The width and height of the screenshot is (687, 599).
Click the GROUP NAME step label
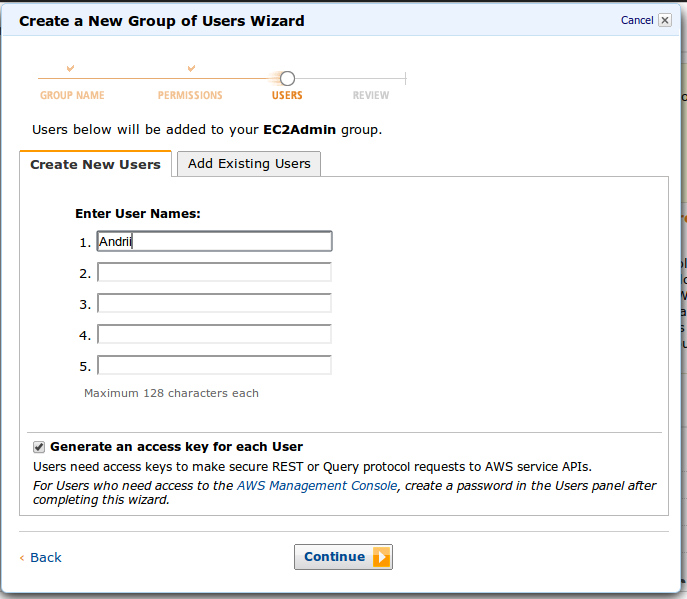[72, 95]
